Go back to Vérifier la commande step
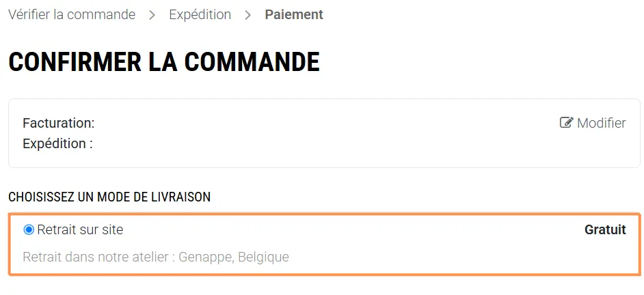Image resolution: width=644 pixels, height=295 pixels. (x=72, y=14)
